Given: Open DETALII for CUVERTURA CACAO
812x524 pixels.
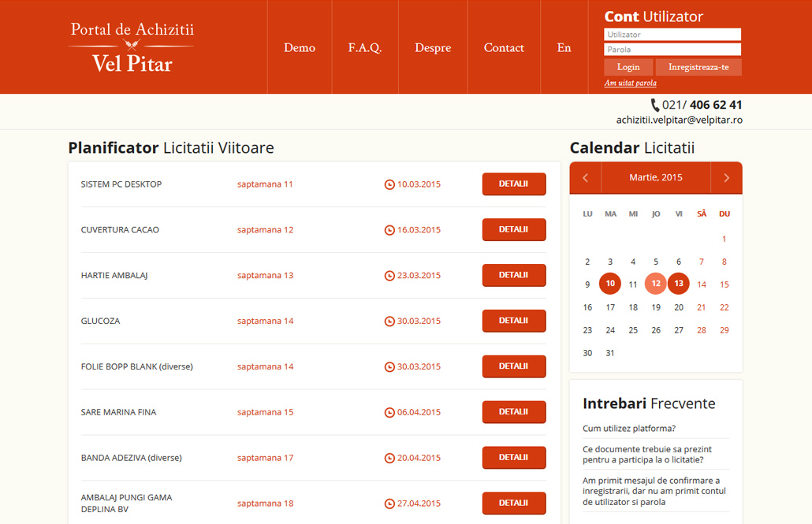Looking at the screenshot, I should coord(514,229).
